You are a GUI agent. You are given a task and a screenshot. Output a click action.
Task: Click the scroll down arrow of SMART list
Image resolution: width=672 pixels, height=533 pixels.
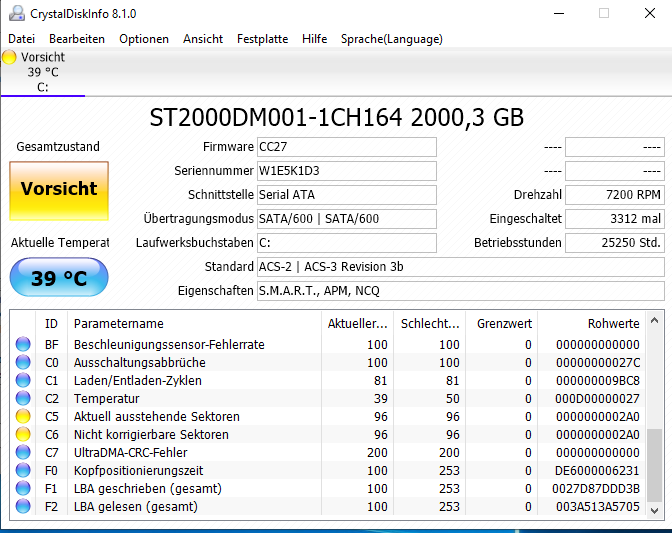tap(654, 510)
